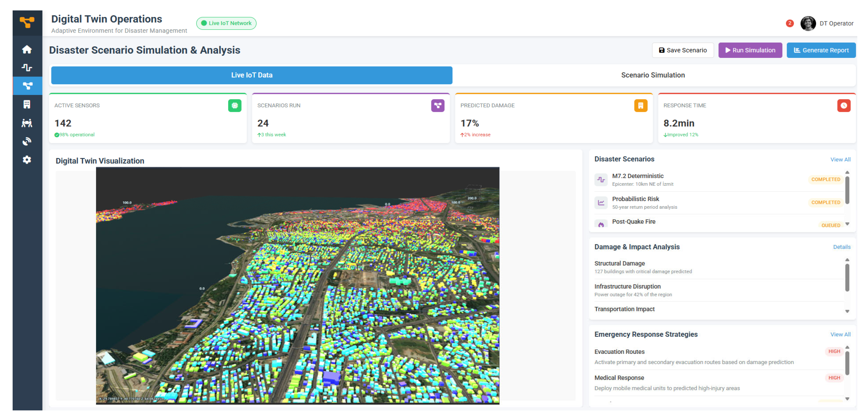Switch to Scenario Simulation tab
Screen dimensions: 868x420
pyautogui.click(x=653, y=75)
